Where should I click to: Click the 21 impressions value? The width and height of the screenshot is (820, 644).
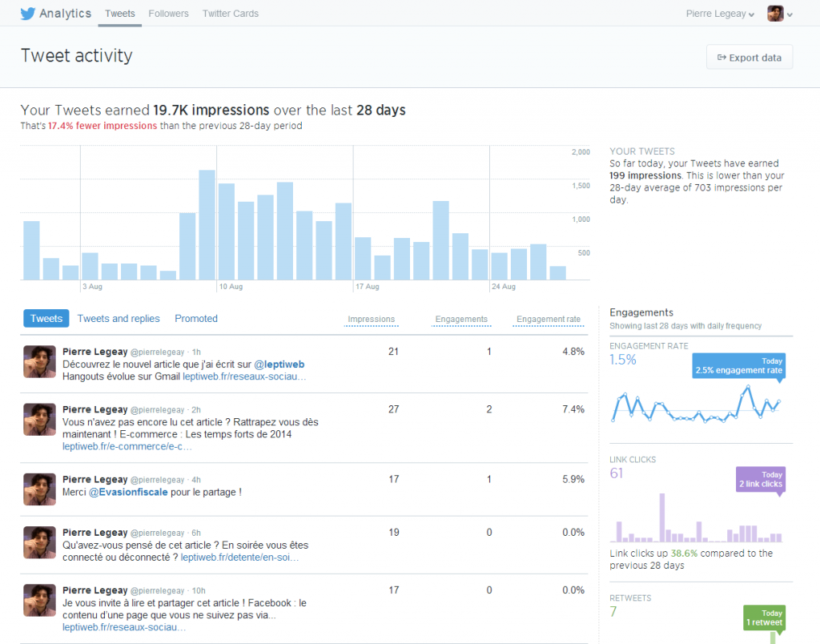tap(394, 352)
